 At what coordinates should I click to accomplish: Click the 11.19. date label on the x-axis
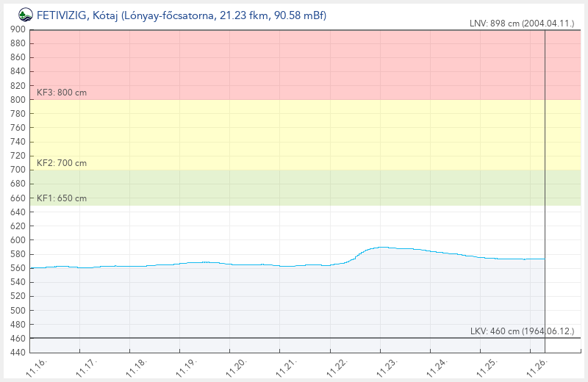187,367
